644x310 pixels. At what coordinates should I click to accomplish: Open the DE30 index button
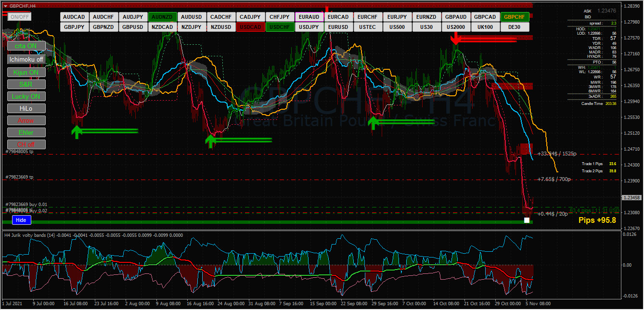(x=515, y=27)
